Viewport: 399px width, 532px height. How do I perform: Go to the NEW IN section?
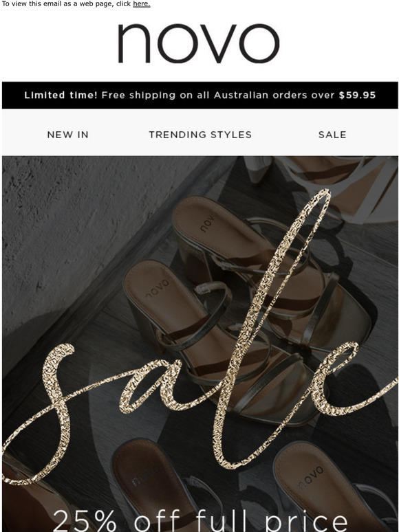(x=67, y=135)
